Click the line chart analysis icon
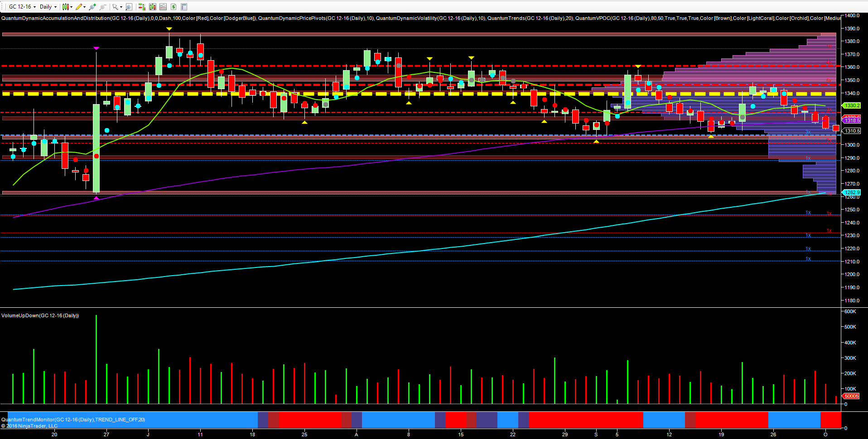This screenshot has height=439, width=868. pos(163,7)
